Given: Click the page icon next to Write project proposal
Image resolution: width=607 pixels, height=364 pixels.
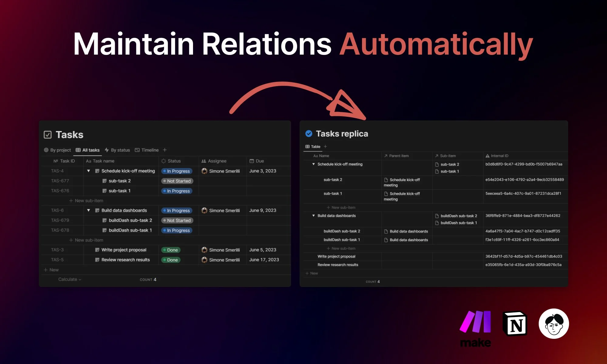Looking at the screenshot, I should [x=97, y=250].
